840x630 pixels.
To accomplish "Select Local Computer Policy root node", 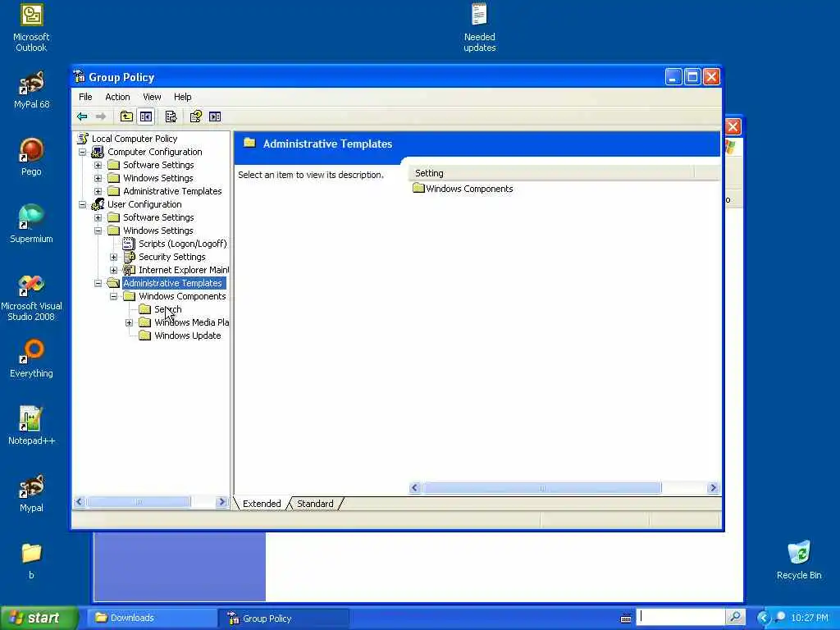I will (135, 139).
